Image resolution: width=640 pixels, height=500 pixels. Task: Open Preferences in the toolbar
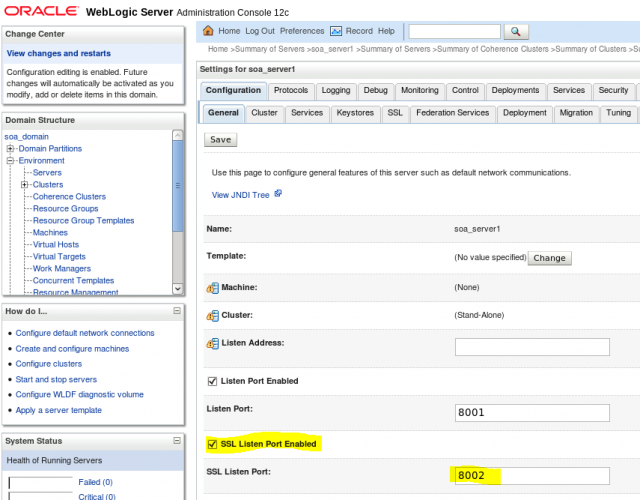tap(302, 31)
